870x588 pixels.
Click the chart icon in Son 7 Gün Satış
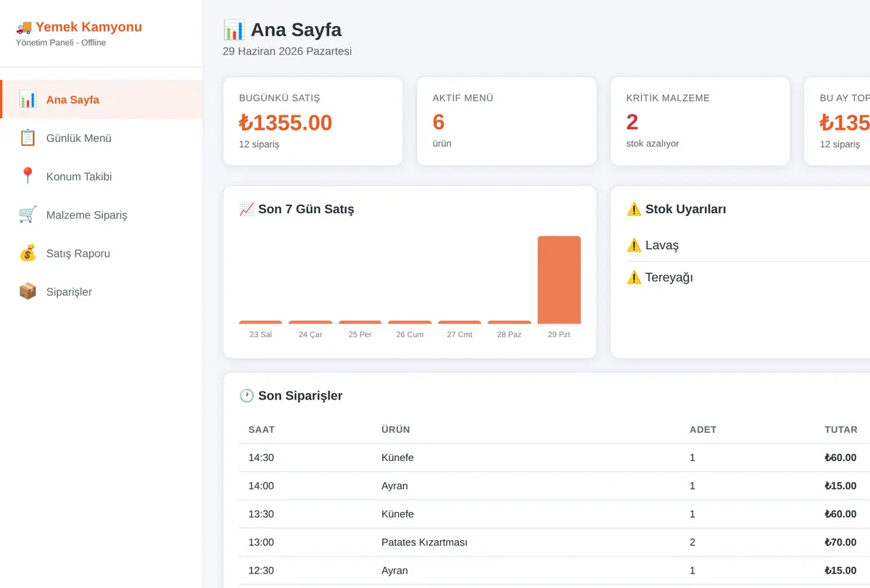point(246,210)
